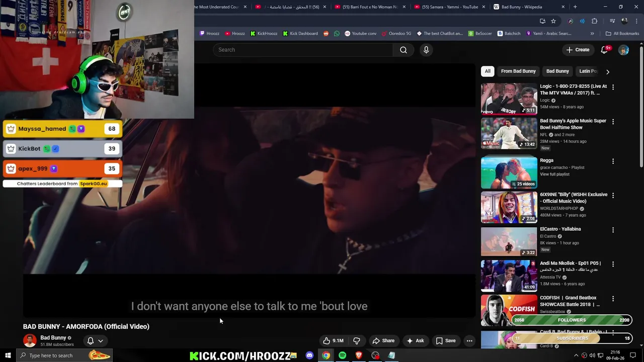Open Bad Bunny Super Bowl Halftime thumbnail
The height and width of the screenshot is (362, 644).
tap(509, 133)
